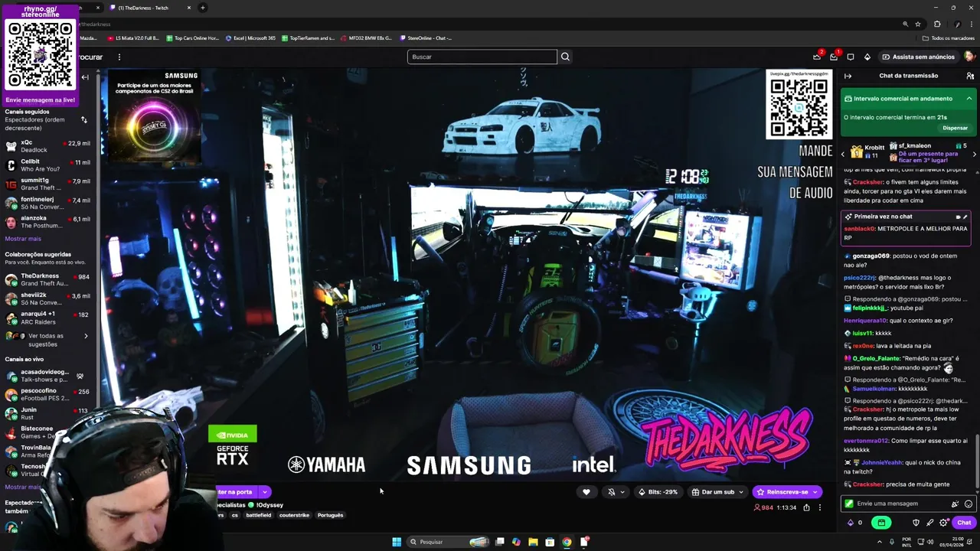Viewport: 980px width, 551px height.
Task: Collapse the chat panel with arrow icon
Action: [x=848, y=76]
